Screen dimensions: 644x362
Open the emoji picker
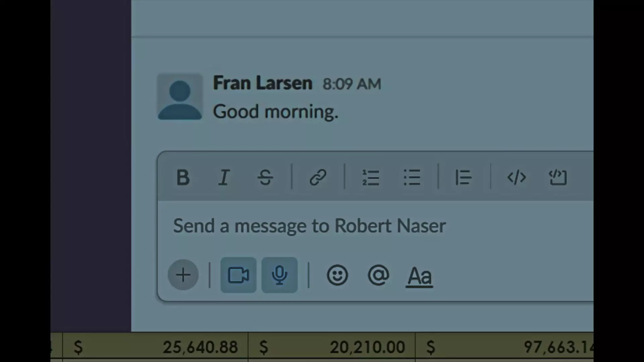337,275
